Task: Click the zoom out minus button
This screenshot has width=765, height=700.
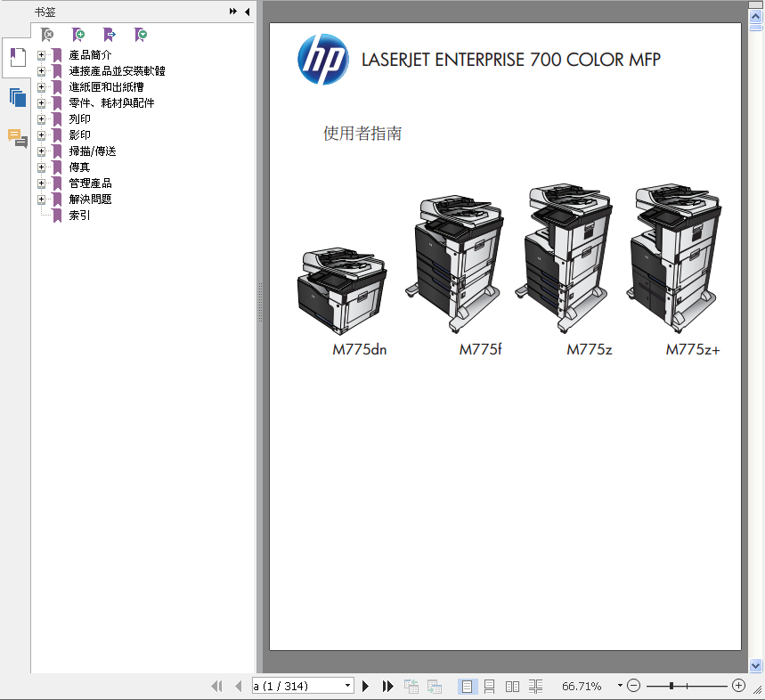Action: [x=633, y=686]
